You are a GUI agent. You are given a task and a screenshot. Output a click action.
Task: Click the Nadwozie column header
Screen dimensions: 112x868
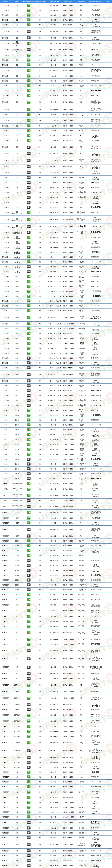click(x=81, y=2)
